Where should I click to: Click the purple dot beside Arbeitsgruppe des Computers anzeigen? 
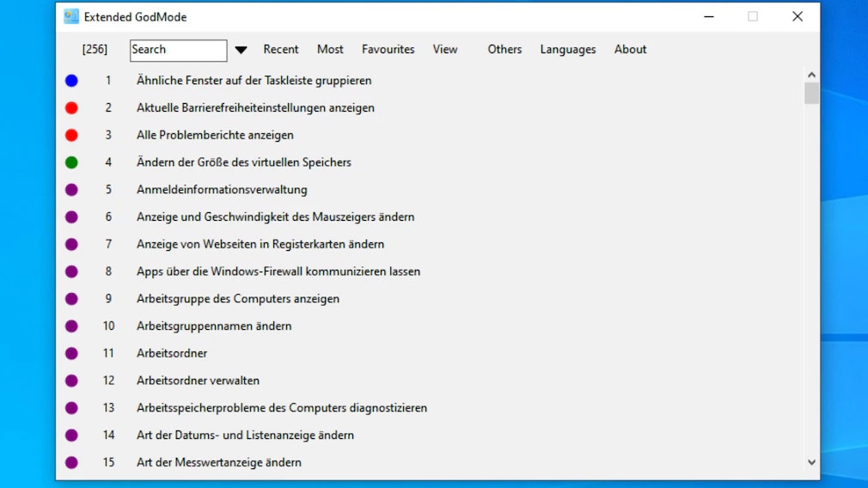tap(71, 299)
